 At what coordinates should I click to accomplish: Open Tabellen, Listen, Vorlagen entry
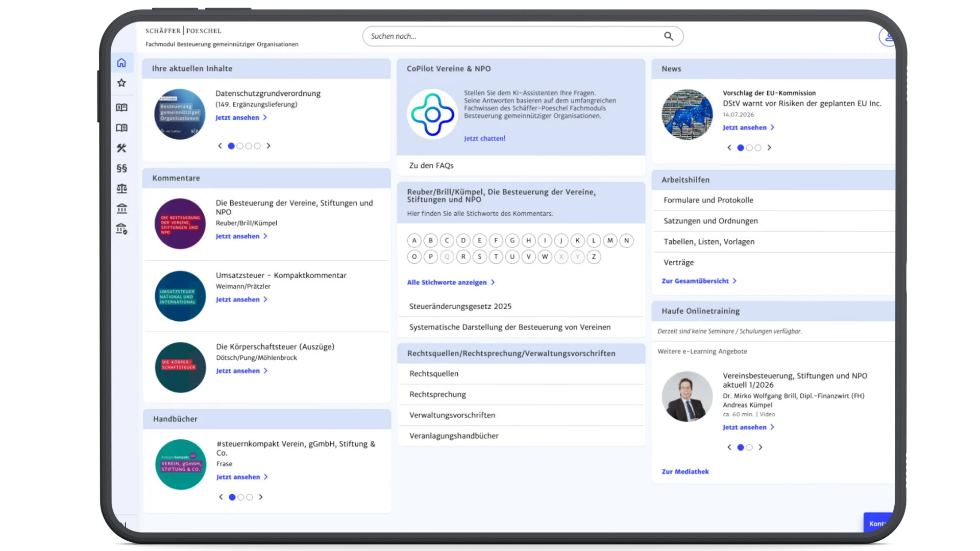pos(774,242)
